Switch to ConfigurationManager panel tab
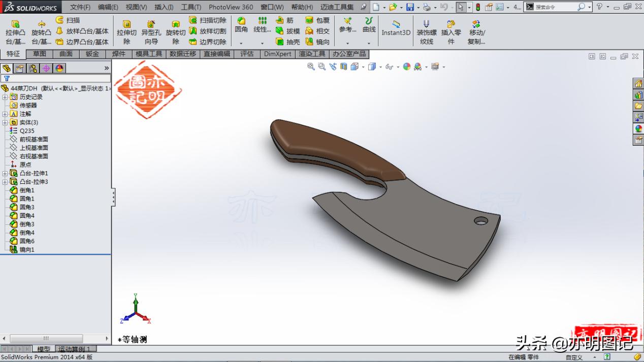Viewport: 644px width, 362px height. pos(33,68)
